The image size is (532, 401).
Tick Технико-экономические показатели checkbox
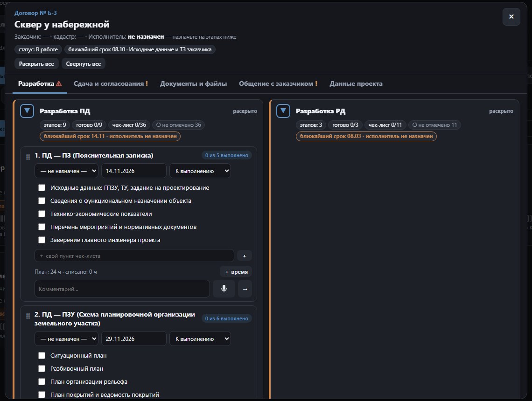42,214
